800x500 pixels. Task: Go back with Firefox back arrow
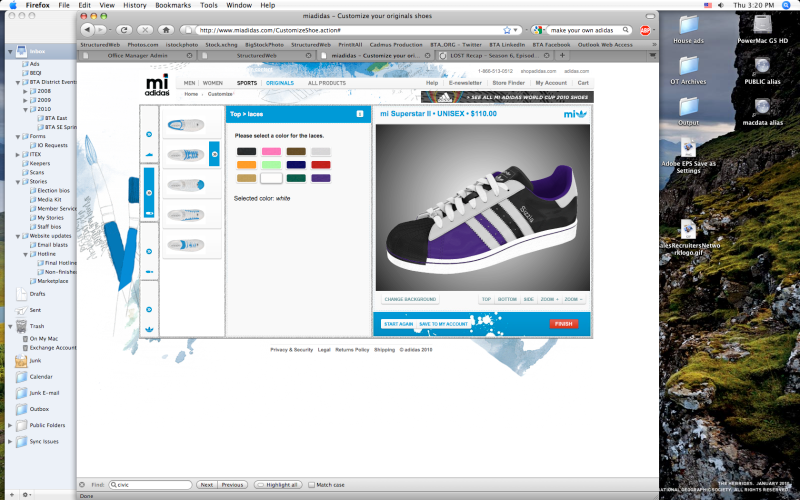(x=87, y=30)
